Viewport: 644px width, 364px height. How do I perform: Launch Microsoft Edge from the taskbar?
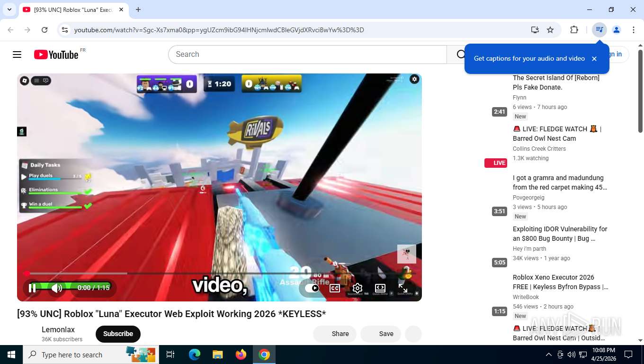(x=195, y=355)
